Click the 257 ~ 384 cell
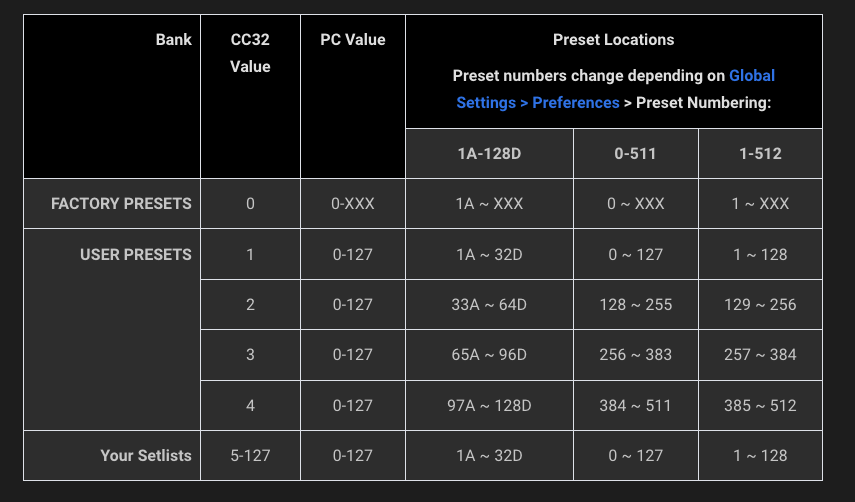This screenshot has height=502, width=855. (x=760, y=355)
